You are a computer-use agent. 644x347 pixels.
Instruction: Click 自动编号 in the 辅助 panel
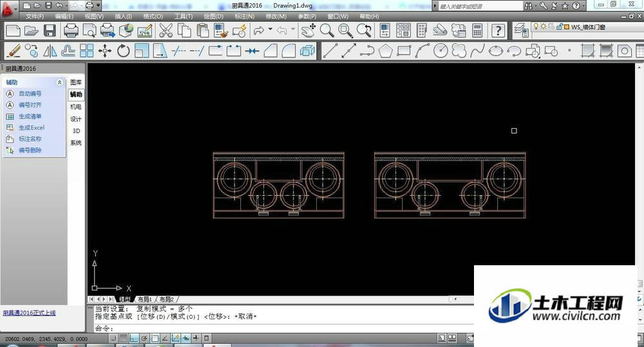point(30,93)
